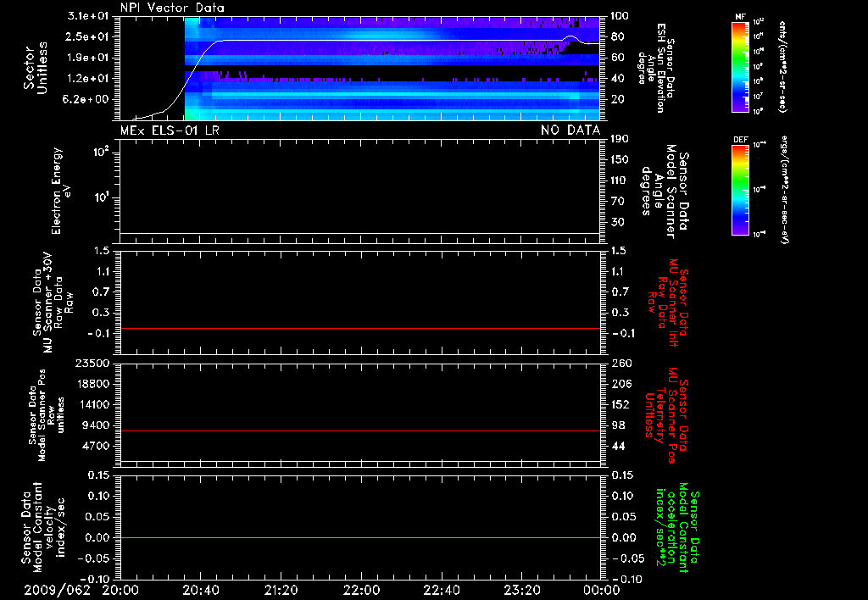Click the 4700 scanner position tick label
This screenshot has width=868, height=600.
[97, 446]
